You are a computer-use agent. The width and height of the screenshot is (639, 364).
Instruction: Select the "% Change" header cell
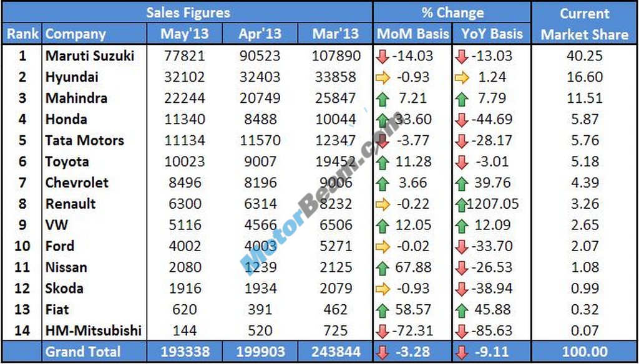click(452, 12)
